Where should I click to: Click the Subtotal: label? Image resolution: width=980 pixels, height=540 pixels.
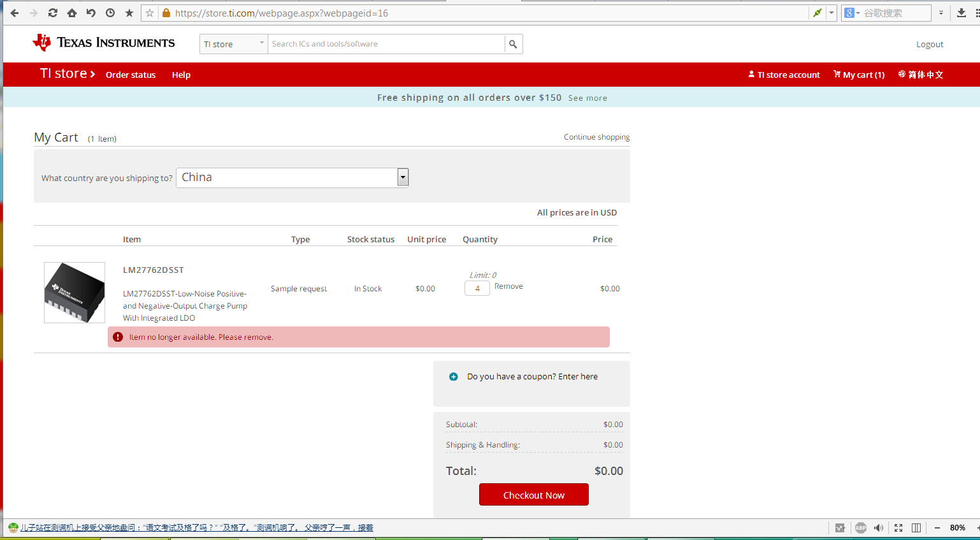(461, 425)
